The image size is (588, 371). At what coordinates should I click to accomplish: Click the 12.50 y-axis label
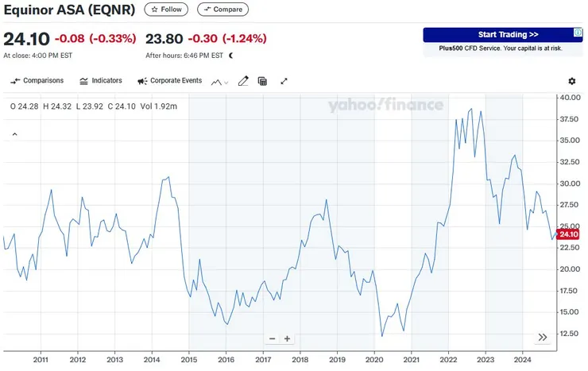pyautogui.click(x=571, y=334)
